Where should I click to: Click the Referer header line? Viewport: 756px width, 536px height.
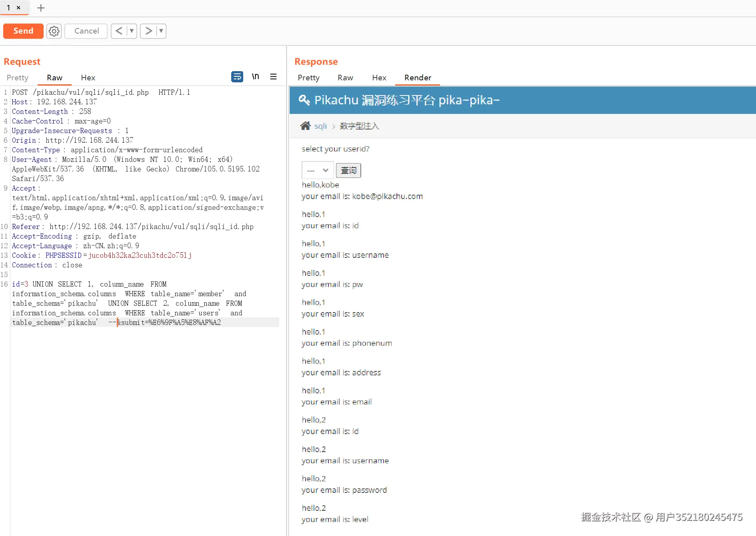(133, 227)
